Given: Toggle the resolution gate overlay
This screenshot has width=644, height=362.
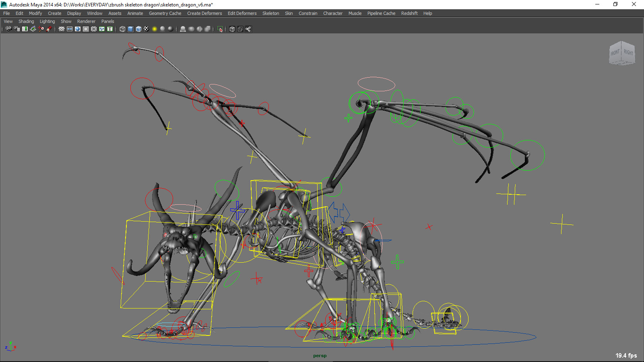Looking at the screenshot, I should pyautogui.click(x=77, y=29).
